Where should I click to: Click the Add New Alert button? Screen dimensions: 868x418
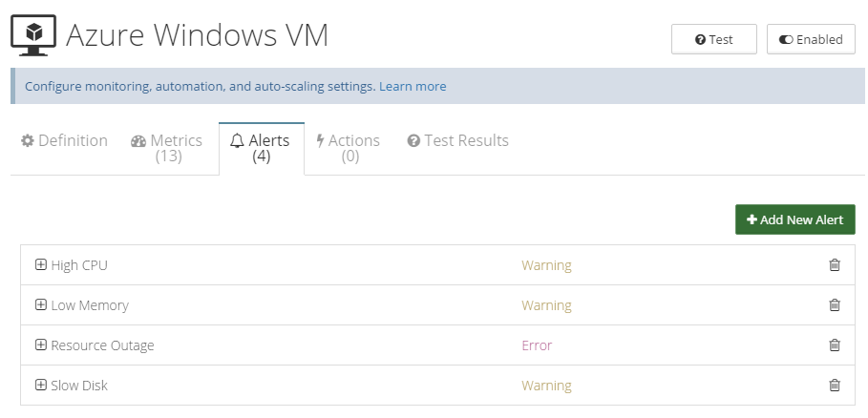pyautogui.click(x=794, y=219)
